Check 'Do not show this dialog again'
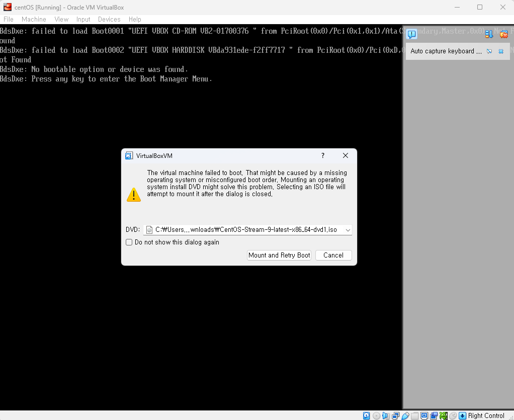This screenshot has width=514, height=420. (x=129, y=242)
